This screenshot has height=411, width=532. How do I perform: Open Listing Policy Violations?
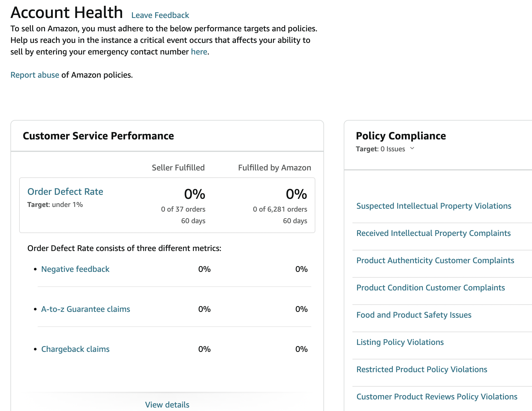400,342
